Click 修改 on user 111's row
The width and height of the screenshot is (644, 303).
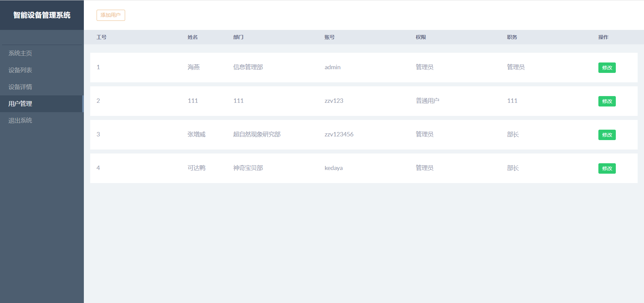(607, 101)
